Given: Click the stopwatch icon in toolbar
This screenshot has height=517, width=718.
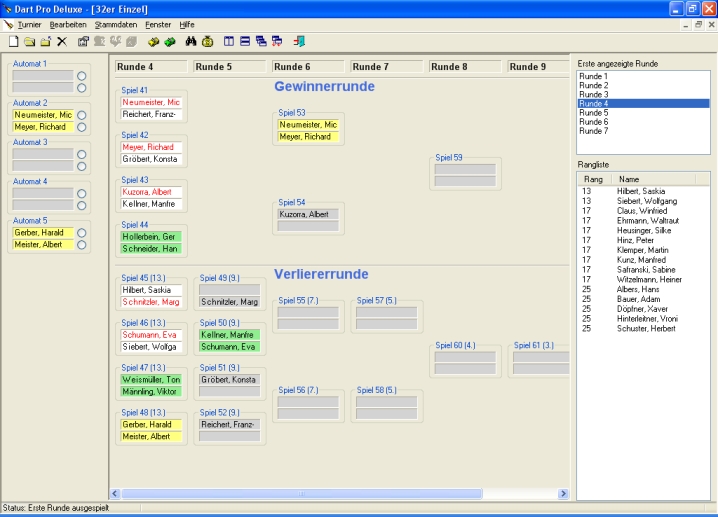Looking at the screenshot, I should (207, 41).
